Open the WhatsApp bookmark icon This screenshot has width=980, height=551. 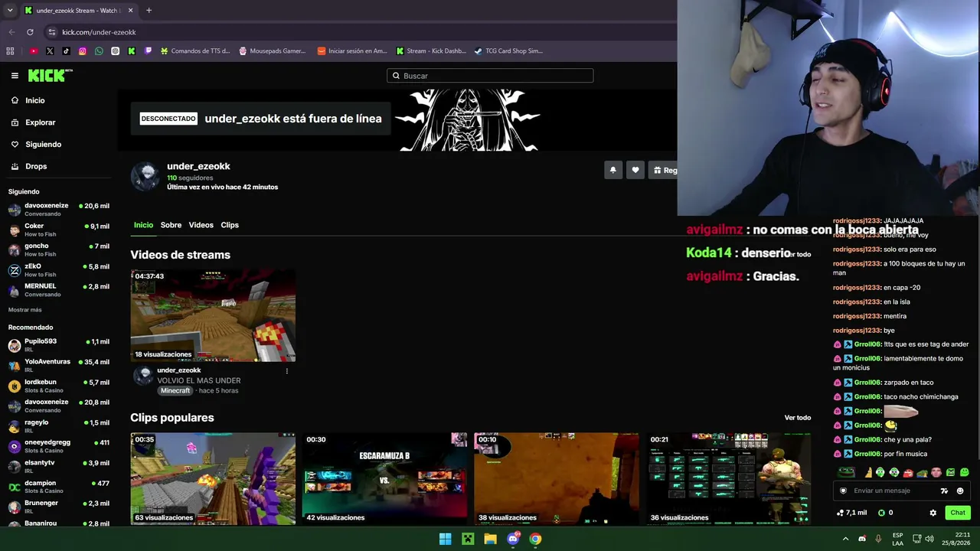pos(99,51)
